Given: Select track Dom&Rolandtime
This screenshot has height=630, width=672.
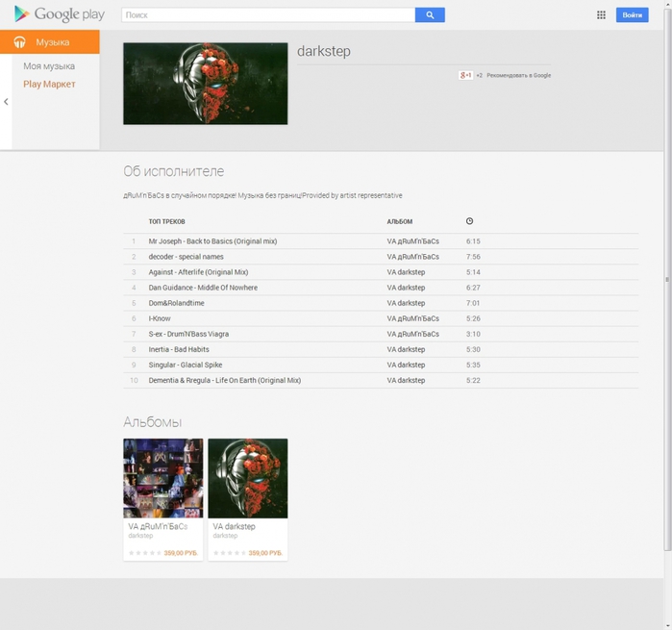Looking at the screenshot, I should 176,303.
